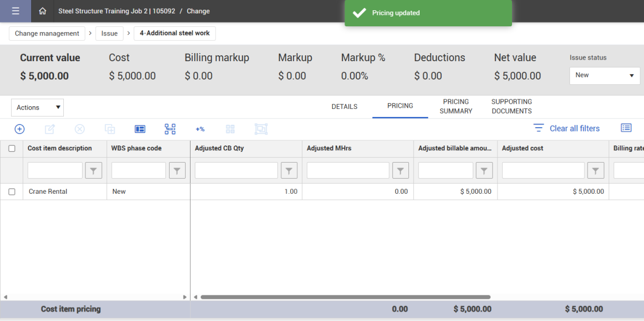
Task: Open the hamburger navigation menu
Action: 15,11
